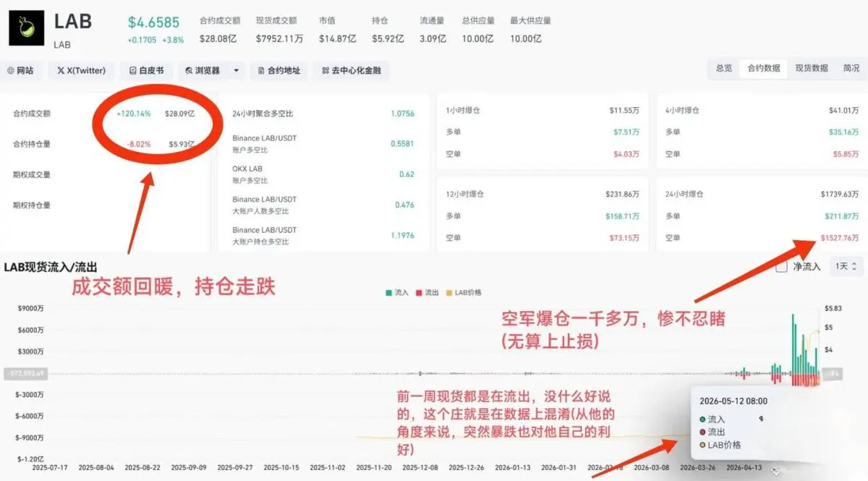868x481 pixels.
Task: Open the 去中心化金融 DeFi link
Action: click(x=352, y=70)
